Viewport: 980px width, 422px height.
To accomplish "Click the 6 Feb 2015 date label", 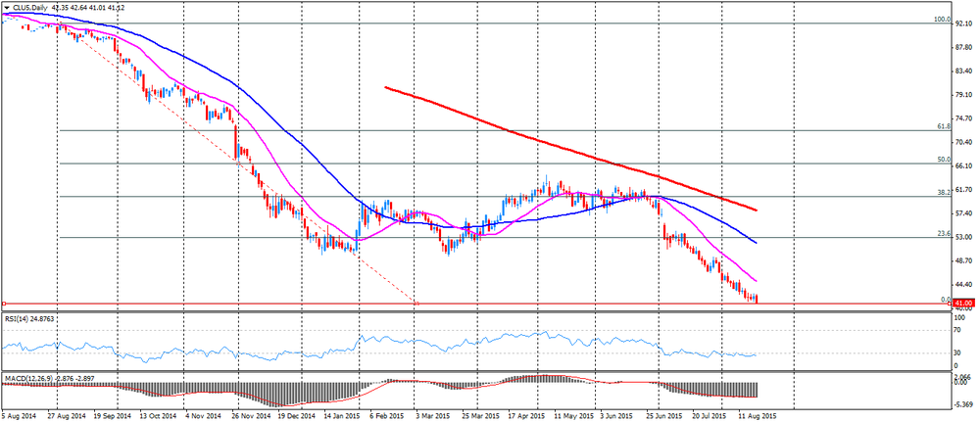I will (x=387, y=414).
